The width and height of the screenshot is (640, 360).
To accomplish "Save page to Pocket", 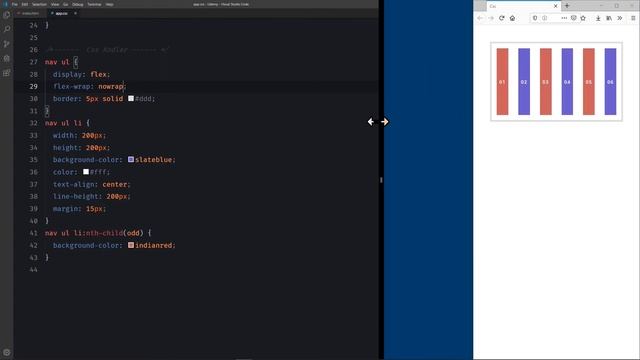I will tap(573, 18).
